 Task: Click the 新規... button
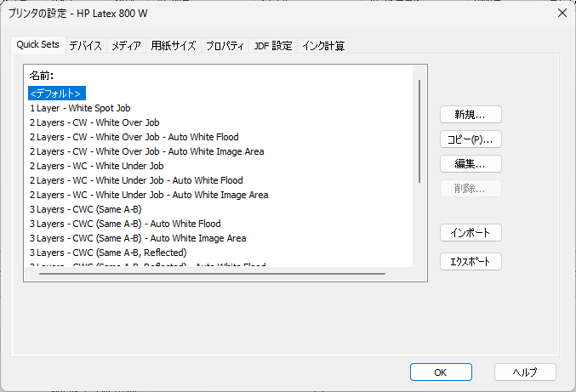470,115
